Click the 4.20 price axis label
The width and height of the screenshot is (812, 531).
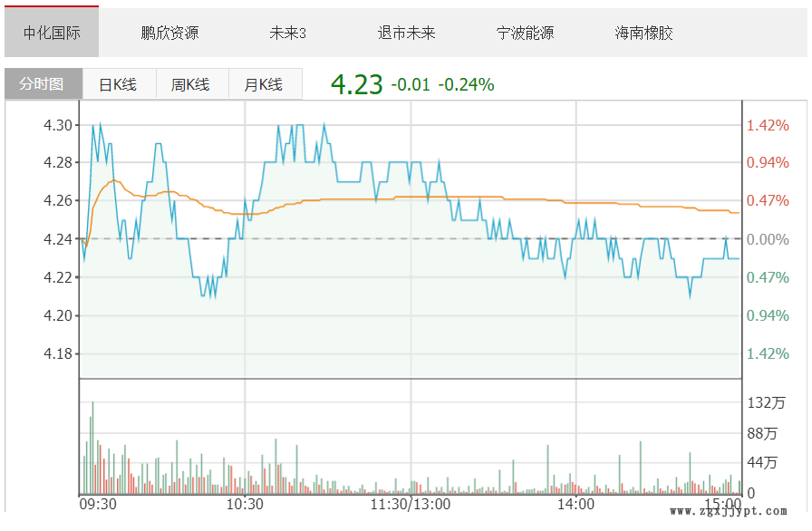click(58, 315)
